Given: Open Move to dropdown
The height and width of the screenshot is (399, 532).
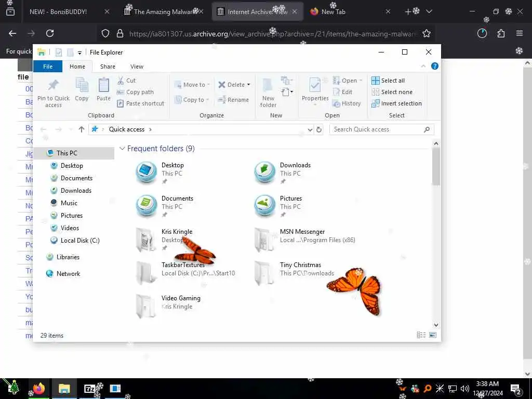Looking at the screenshot, I should tap(192, 85).
